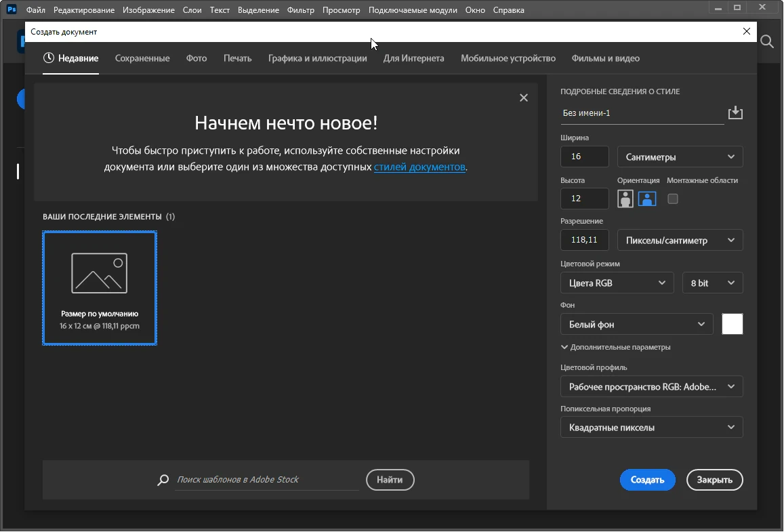Collapse the Дополнительные параметры section
The height and width of the screenshot is (532, 784).
click(615, 347)
